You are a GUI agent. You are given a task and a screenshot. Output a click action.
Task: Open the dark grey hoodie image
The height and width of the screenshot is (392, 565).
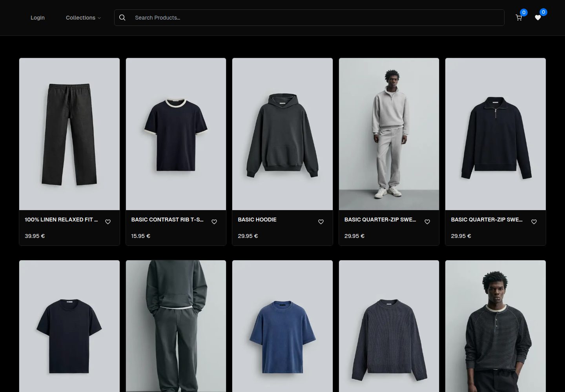282,134
